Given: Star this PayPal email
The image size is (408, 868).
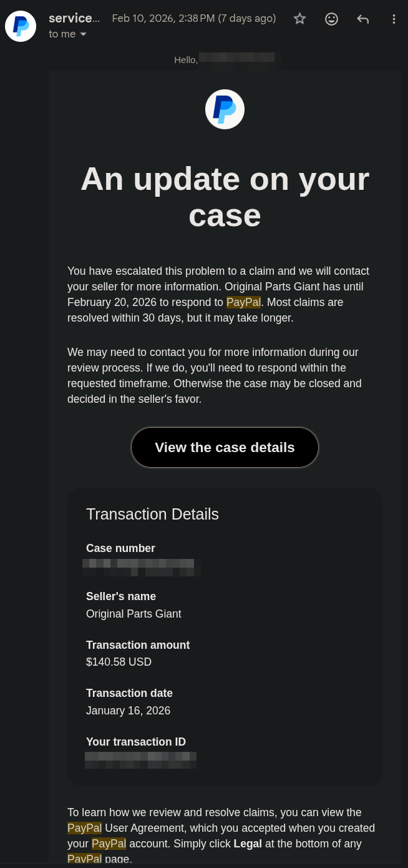Looking at the screenshot, I should pos(300,19).
